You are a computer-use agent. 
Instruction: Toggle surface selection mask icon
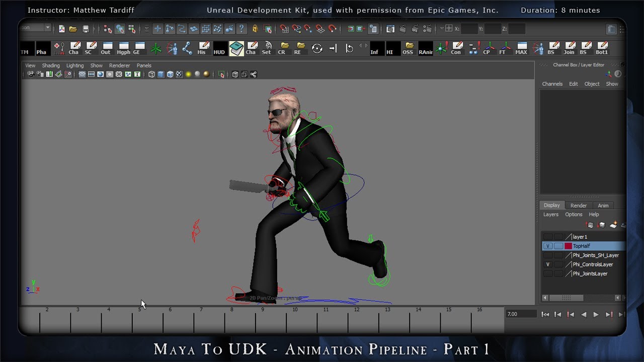tap(194, 29)
